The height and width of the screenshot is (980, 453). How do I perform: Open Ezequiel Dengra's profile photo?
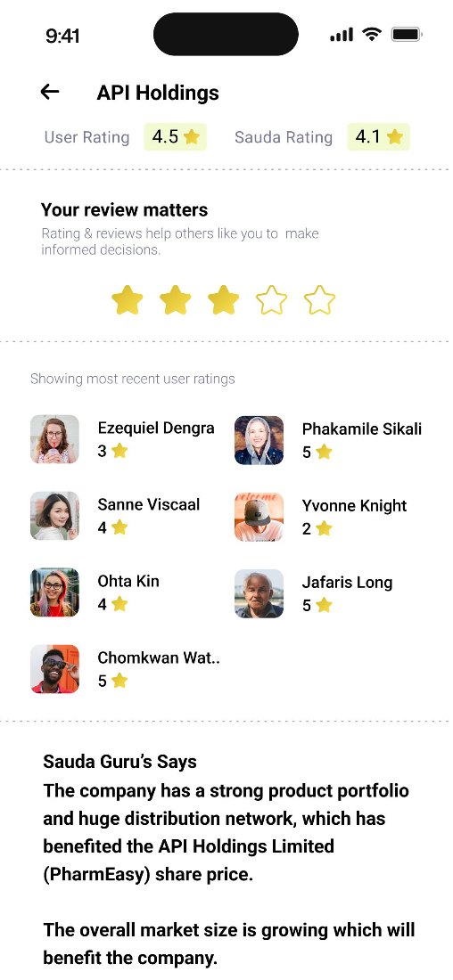click(54, 439)
